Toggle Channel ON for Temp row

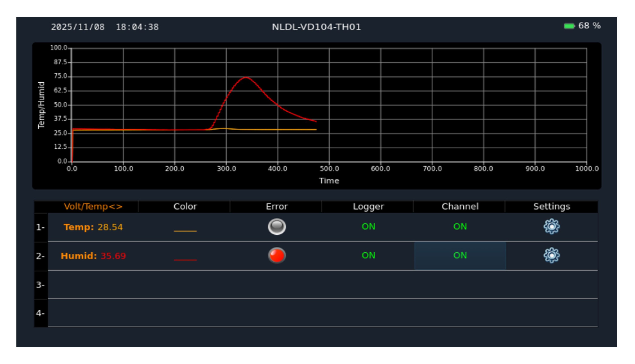tap(460, 227)
